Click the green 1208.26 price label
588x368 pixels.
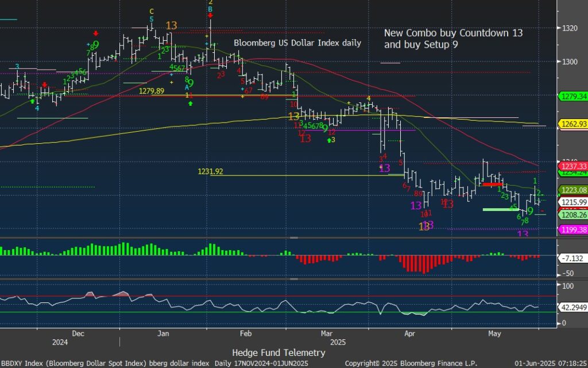coord(573,215)
